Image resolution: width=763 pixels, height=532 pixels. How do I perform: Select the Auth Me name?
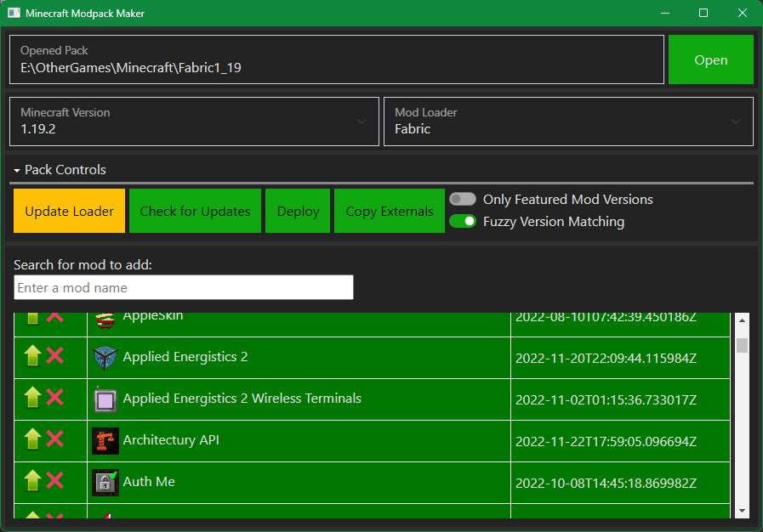point(149,482)
